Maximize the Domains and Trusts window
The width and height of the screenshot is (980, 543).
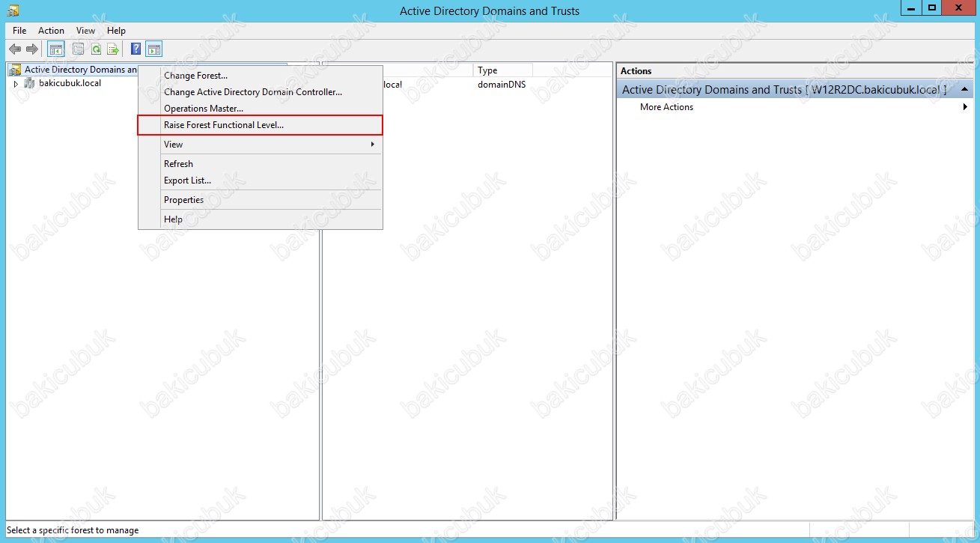pyautogui.click(x=931, y=8)
